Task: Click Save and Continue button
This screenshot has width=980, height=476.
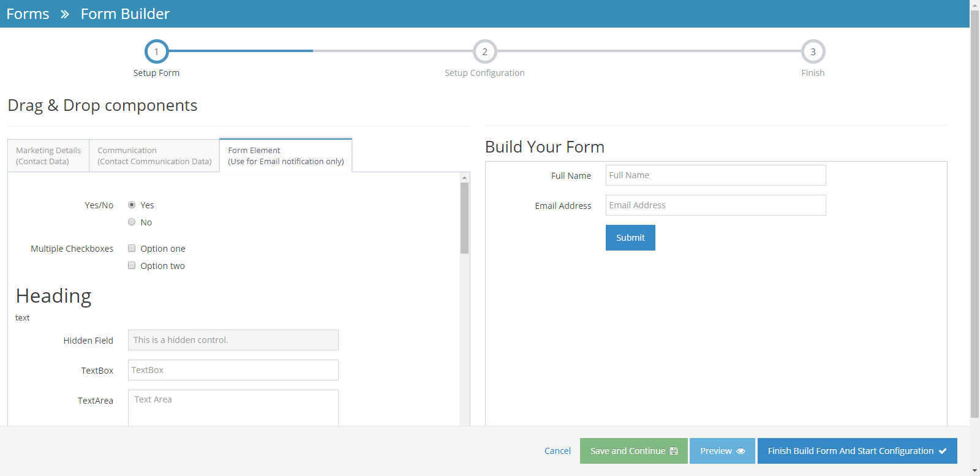Action: coord(633,451)
